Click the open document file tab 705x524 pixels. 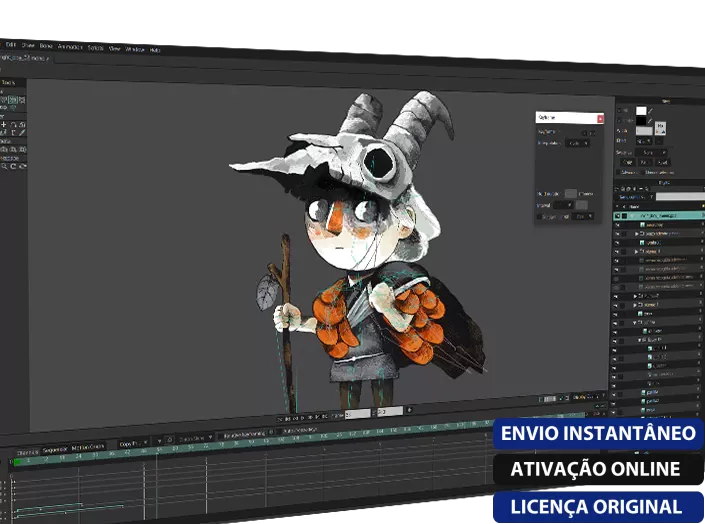[25, 58]
